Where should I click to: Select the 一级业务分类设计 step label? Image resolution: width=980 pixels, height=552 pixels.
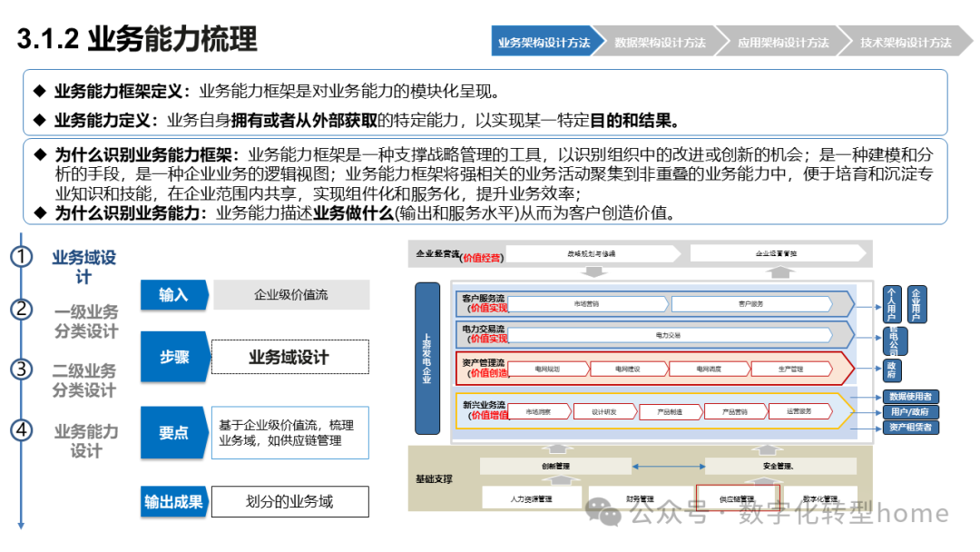86,321
